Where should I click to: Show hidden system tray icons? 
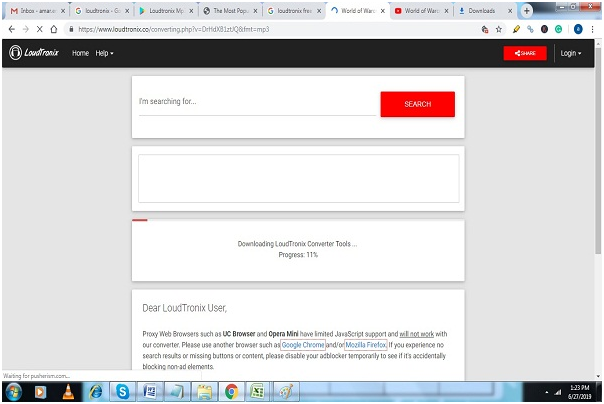547,392
